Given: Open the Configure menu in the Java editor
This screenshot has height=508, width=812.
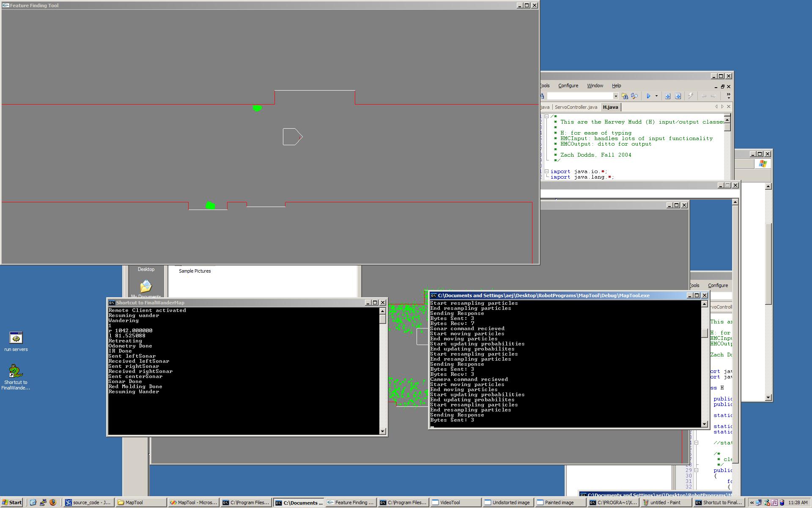Looking at the screenshot, I should point(568,86).
